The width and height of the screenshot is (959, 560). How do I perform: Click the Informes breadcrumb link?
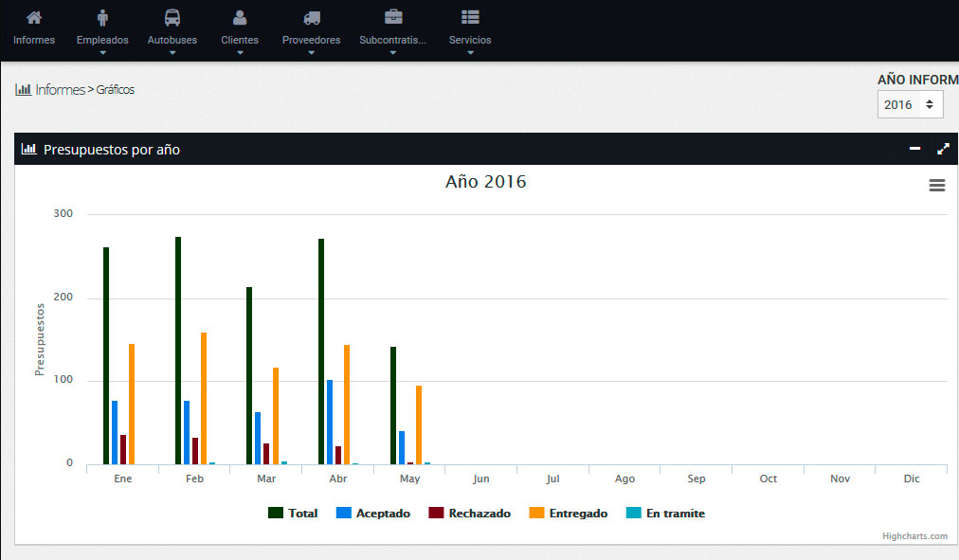[x=60, y=90]
